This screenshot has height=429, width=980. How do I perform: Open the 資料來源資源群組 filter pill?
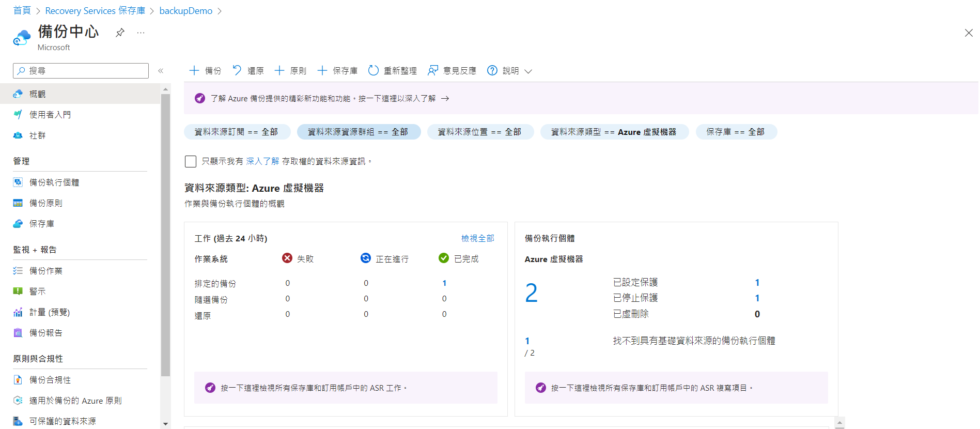359,132
